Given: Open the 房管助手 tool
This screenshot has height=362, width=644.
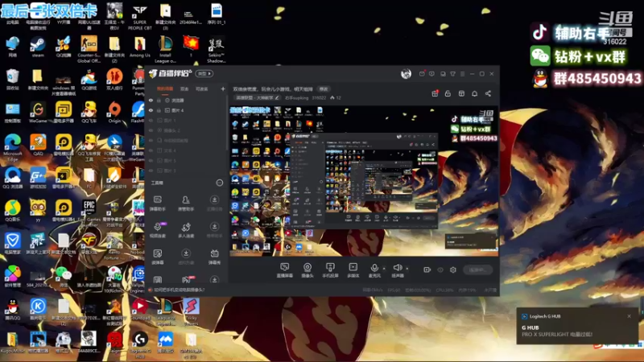Looking at the screenshot, I should [186, 203].
